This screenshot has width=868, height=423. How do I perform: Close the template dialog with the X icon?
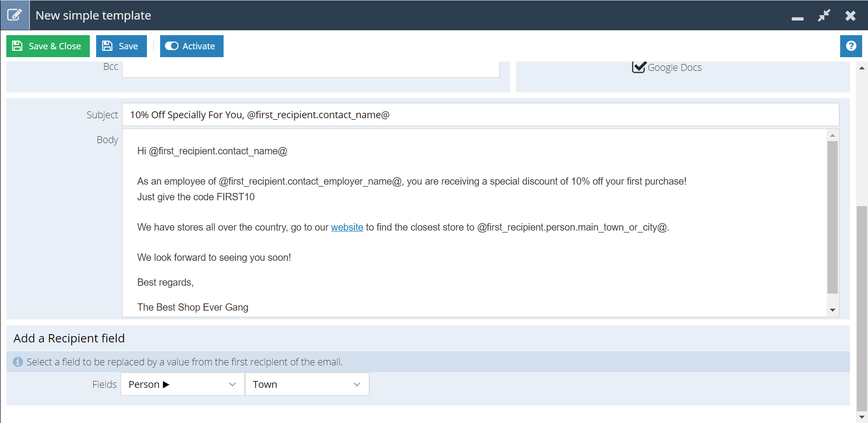pos(850,16)
